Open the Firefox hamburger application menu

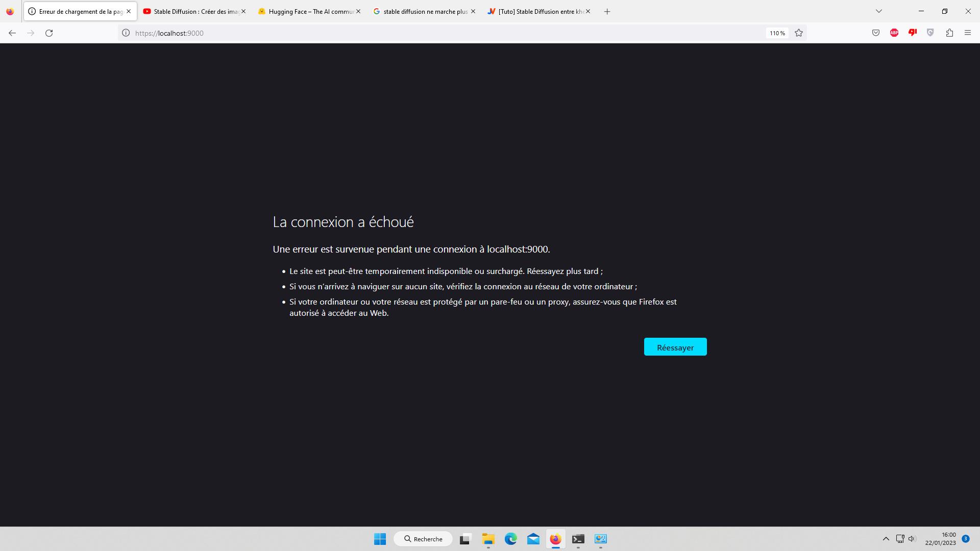(968, 33)
